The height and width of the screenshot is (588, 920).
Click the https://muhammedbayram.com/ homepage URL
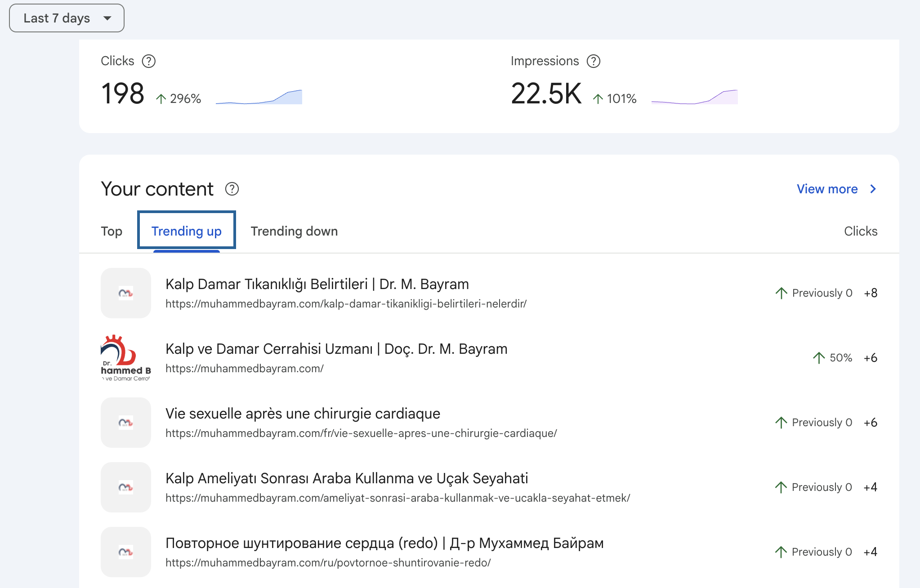click(x=245, y=369)
